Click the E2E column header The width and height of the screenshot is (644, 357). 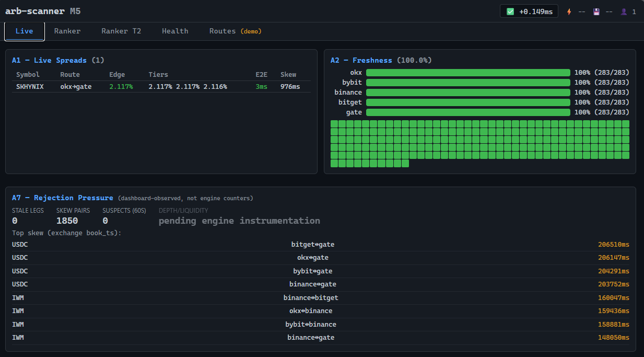[x=262, y=75]
